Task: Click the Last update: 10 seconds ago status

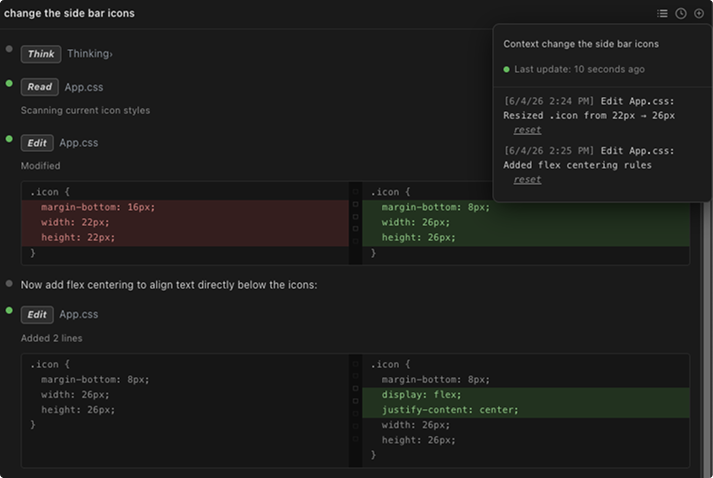Action: tap(574, 69)
